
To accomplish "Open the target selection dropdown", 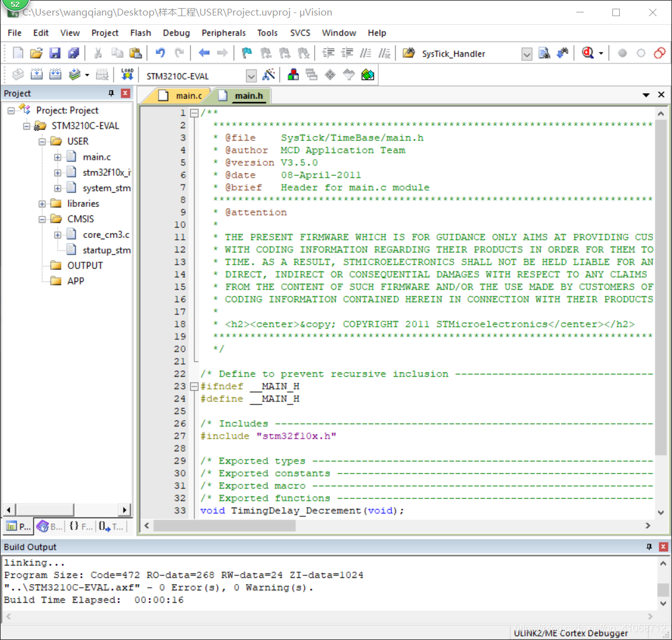I will [251, 75].
